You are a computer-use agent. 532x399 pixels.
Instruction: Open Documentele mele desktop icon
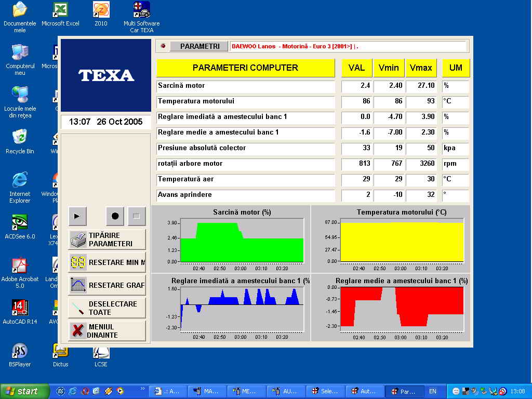tap(20, 18)
